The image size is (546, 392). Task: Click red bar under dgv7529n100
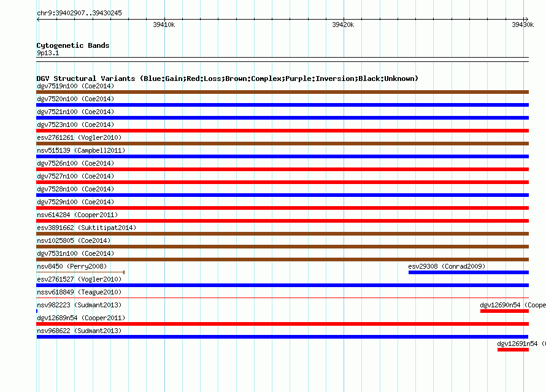click(x=282, y=208)
